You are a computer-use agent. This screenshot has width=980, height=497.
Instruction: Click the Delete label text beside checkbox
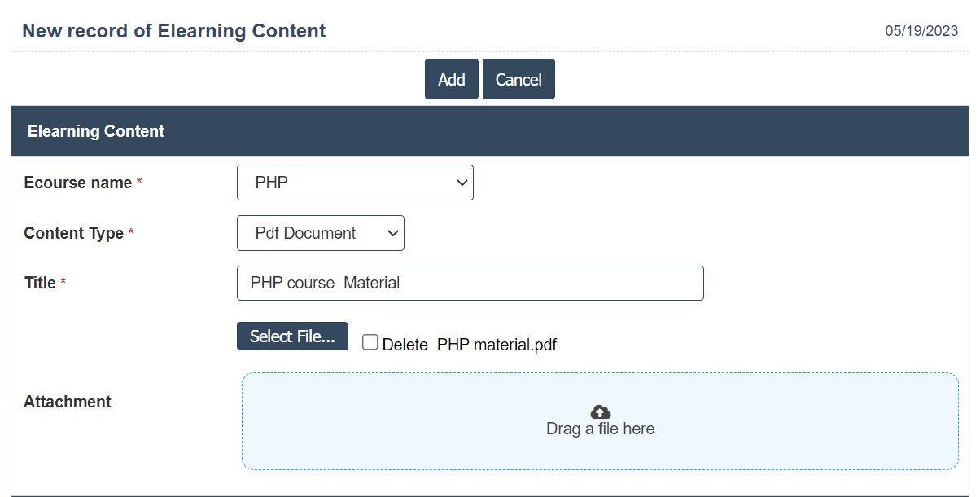click(x=405, y=345)
